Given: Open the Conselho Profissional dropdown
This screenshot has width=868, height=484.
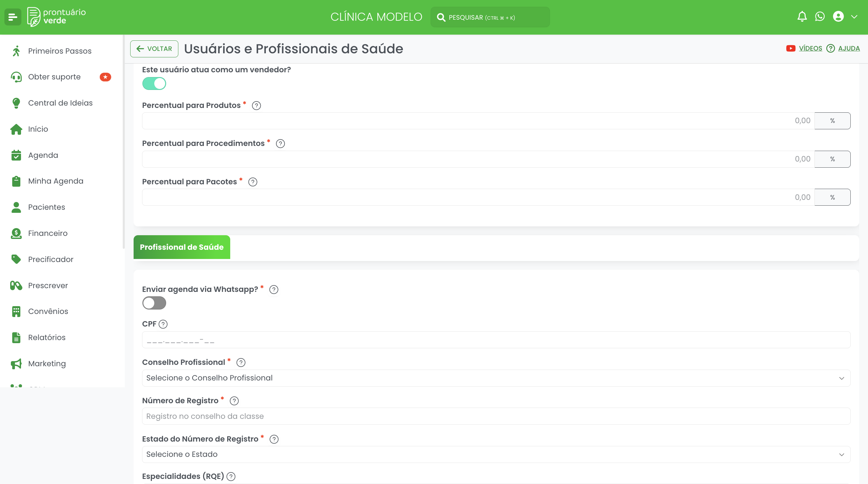Looking at the screenshot, I should coord(496,378).
